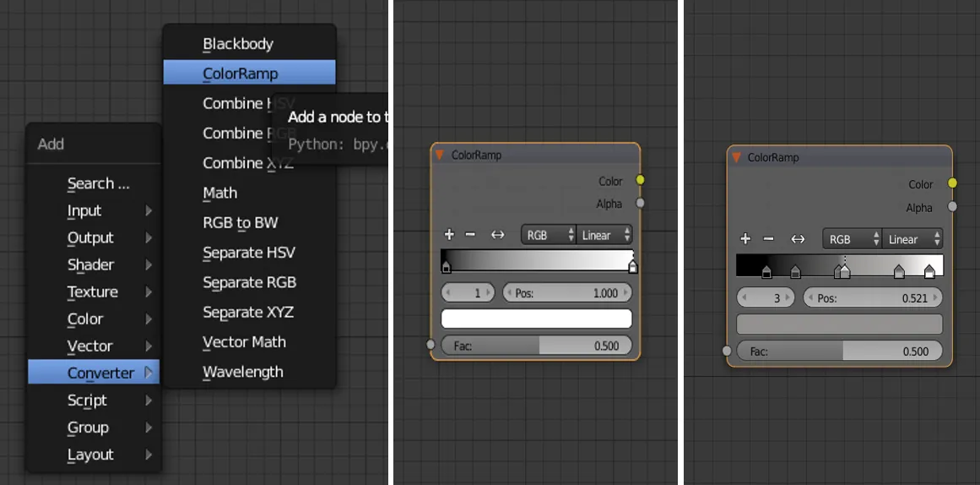Open the Linear interpolation dropdown in the middle node
980x485 pixels.
click(604, 235)
